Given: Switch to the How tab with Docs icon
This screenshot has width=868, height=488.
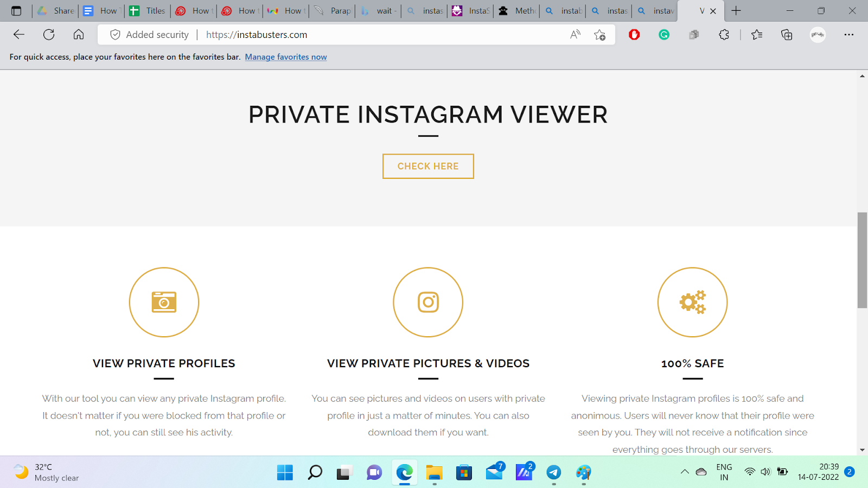Looking at the screenshot, I should pyautogui.click(x=101, y=11).
